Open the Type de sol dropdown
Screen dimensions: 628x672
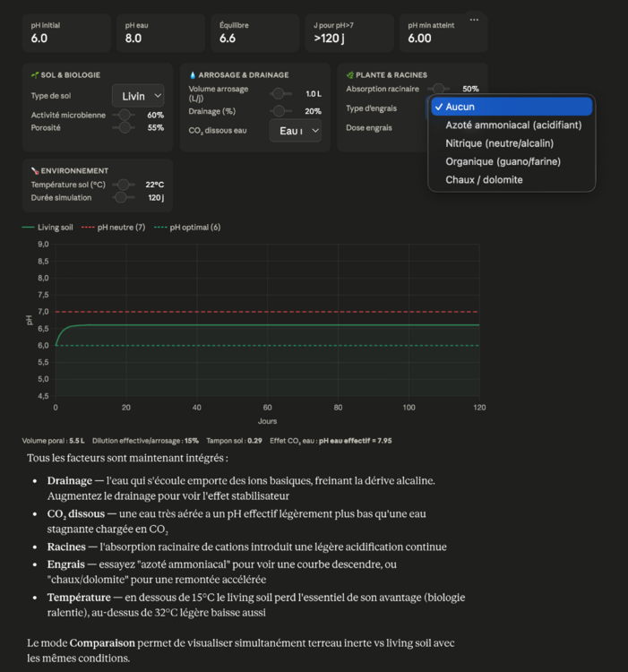pos(138,96)
